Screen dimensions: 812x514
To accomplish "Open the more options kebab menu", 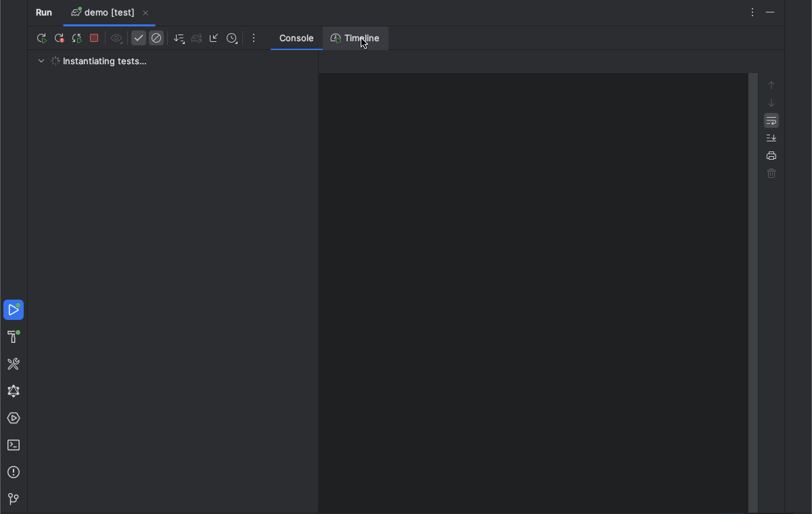I will pos(254,38).
